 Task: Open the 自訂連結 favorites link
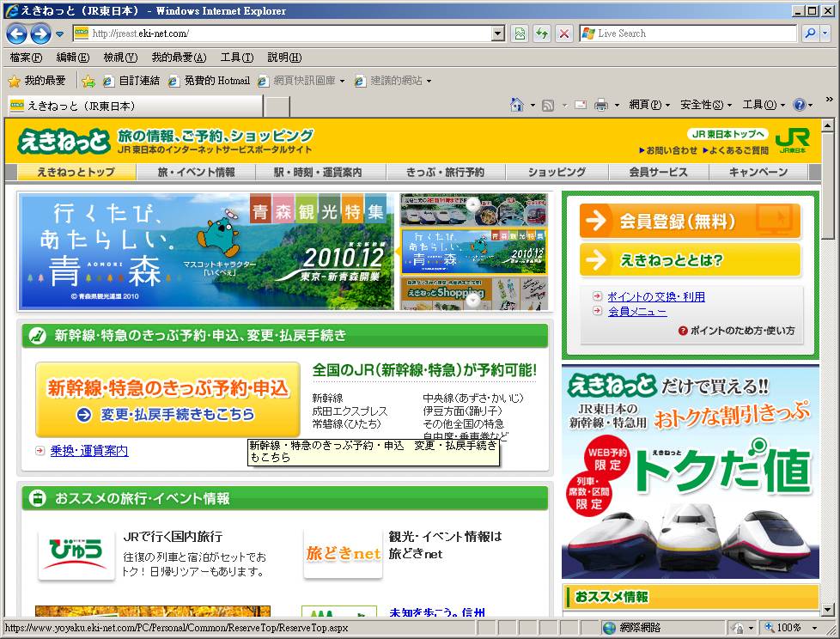click(x=131, y=81)
